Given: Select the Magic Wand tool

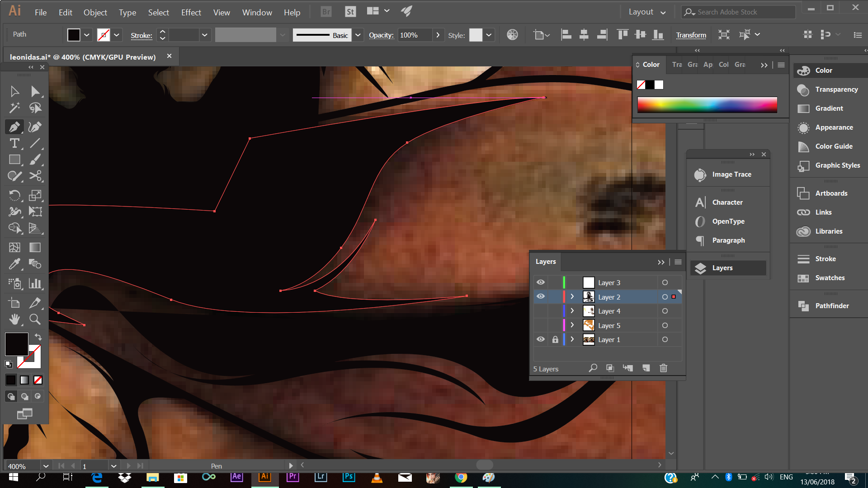Looking at the screenshot, I should (x=14, y=108).
